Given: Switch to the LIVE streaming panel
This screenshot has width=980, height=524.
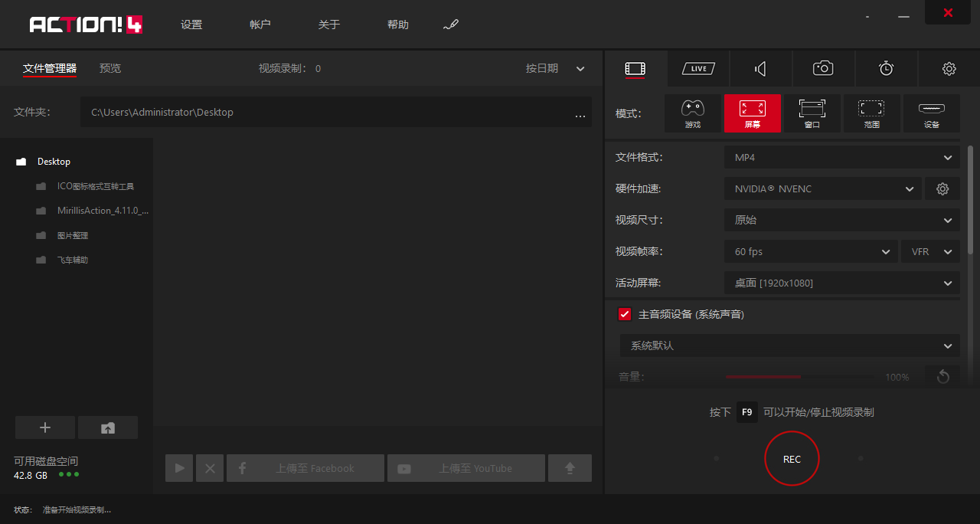Looking at the screenshot, I should (x=697, y=68).
